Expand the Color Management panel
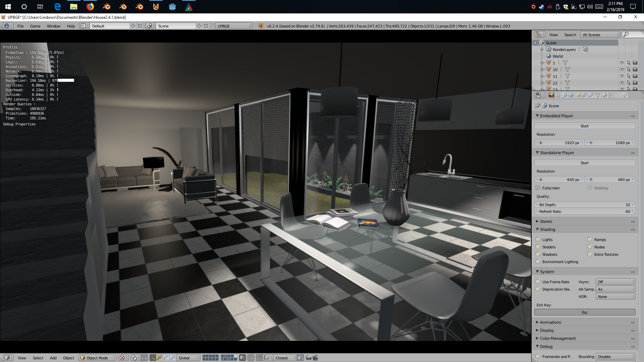 557,339
